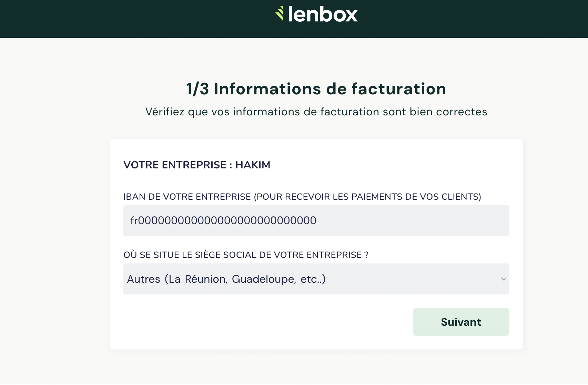Click the "OÙ SE SITUE LE SIÈGE SOCIAL" label

pos(246,255)
